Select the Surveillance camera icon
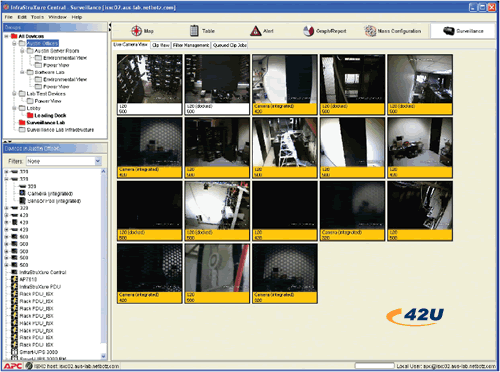Screen dimensions: 500x372 click(x=449, y=31)
